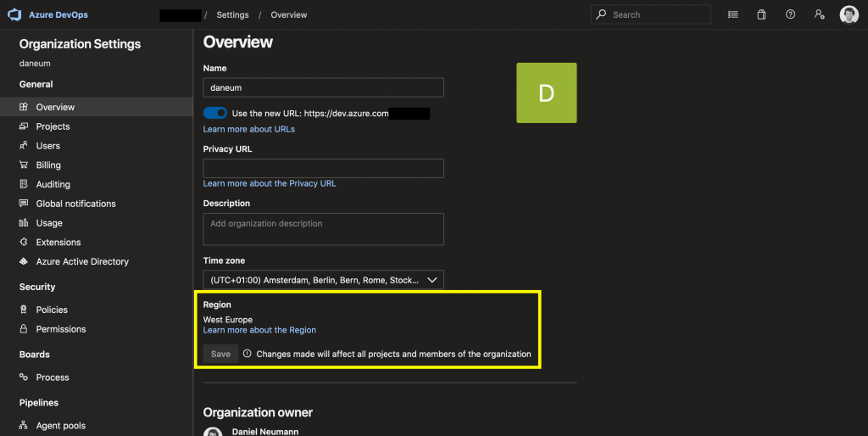Click the info icon beside Save
Viewport: 868px width, 436px height.
pyautogui.click(x=247, y=354)
